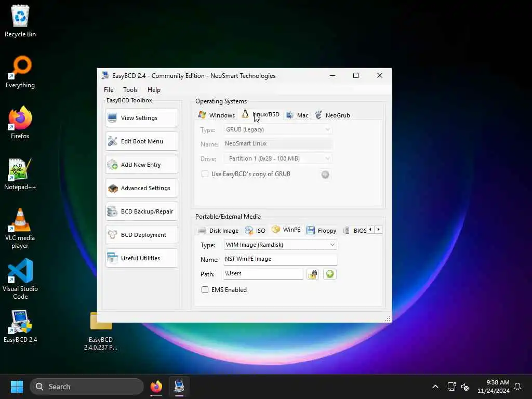The width and height of the screenshot is (532, 399).
Task: Click the green add entry button by Path
Action: pyautogui.click(x=329, y=274)
